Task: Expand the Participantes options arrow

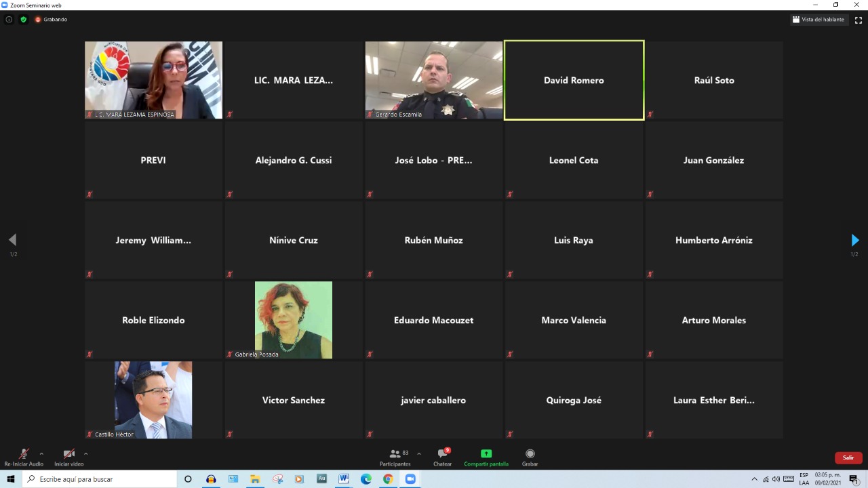Action: (x=418, y=453)
